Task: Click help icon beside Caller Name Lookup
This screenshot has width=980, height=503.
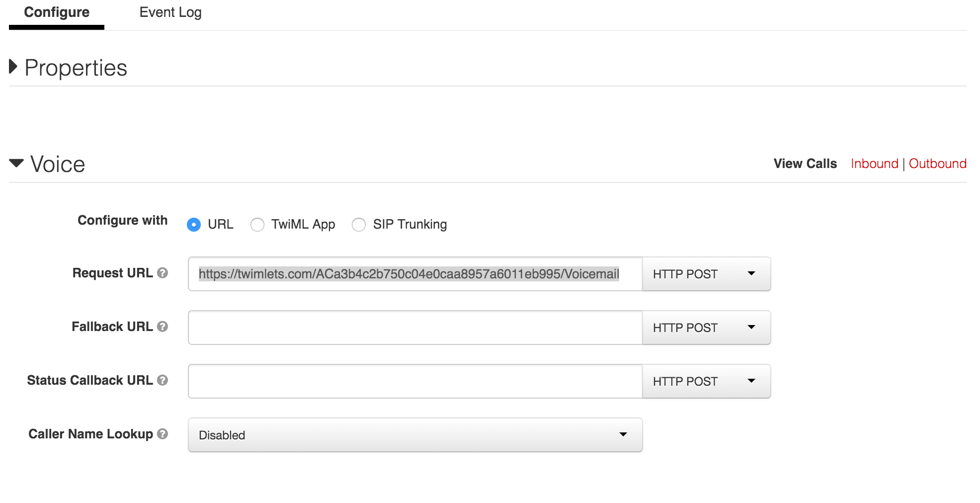Action: click(x=163, y=434)
